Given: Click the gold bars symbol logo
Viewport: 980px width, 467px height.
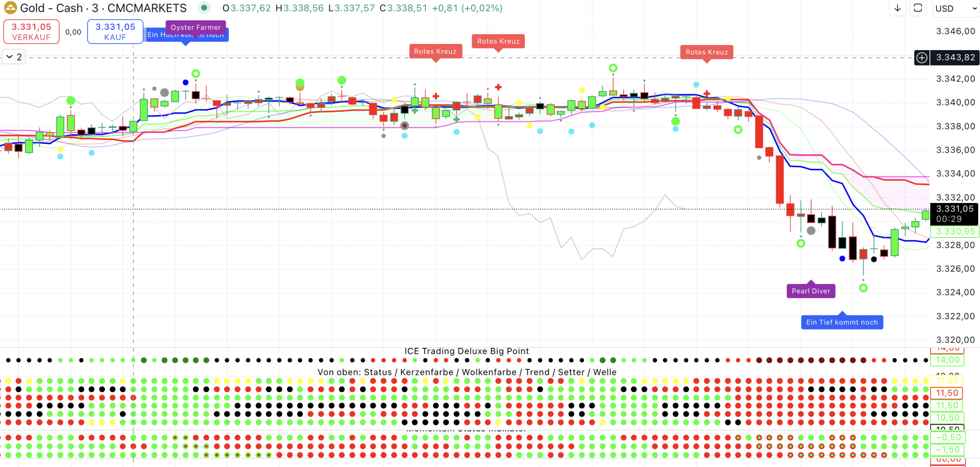Looking at the screenshot, I should coord(10,7).
